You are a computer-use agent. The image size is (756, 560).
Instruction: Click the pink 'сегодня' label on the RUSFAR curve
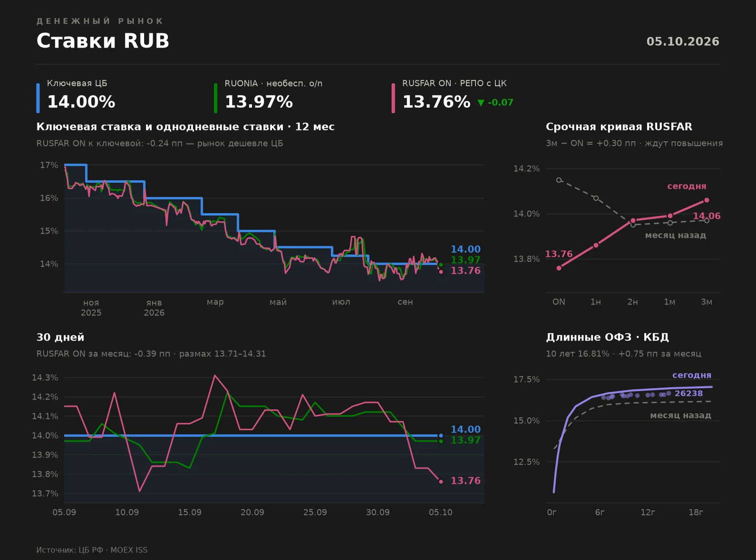pyautogui.click(x=687, y=186)
